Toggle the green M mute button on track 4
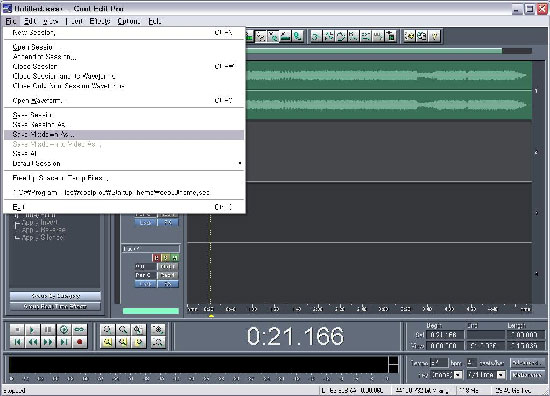The height and width of the screenshot is (396, 550). coord(174,258)
